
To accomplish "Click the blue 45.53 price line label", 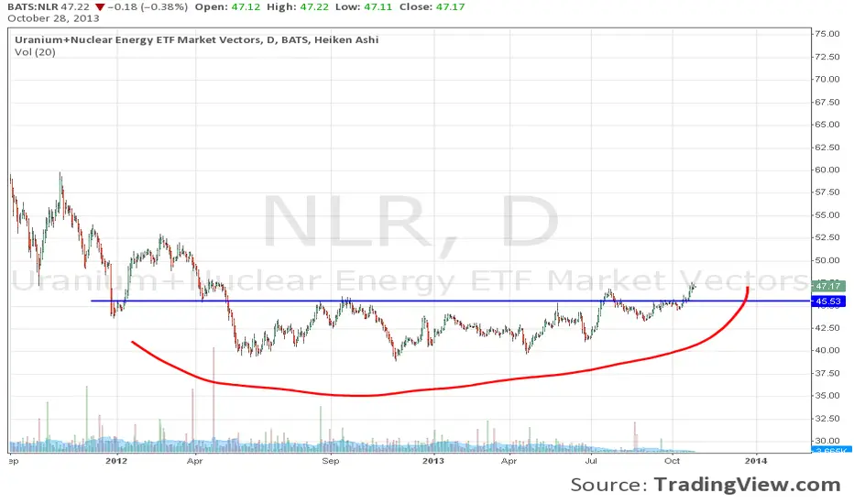I will [x=827, y=301].
